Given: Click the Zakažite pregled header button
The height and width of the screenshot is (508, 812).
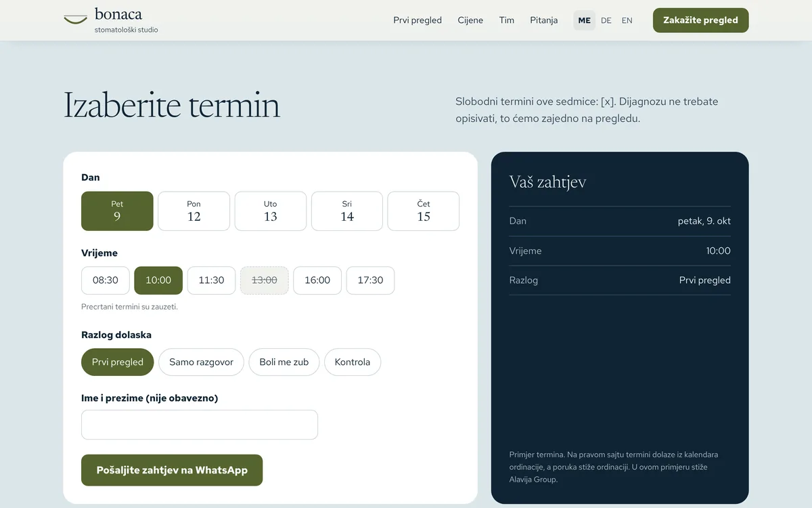Looking at the screenshot, I should click(x=701, y=20).
